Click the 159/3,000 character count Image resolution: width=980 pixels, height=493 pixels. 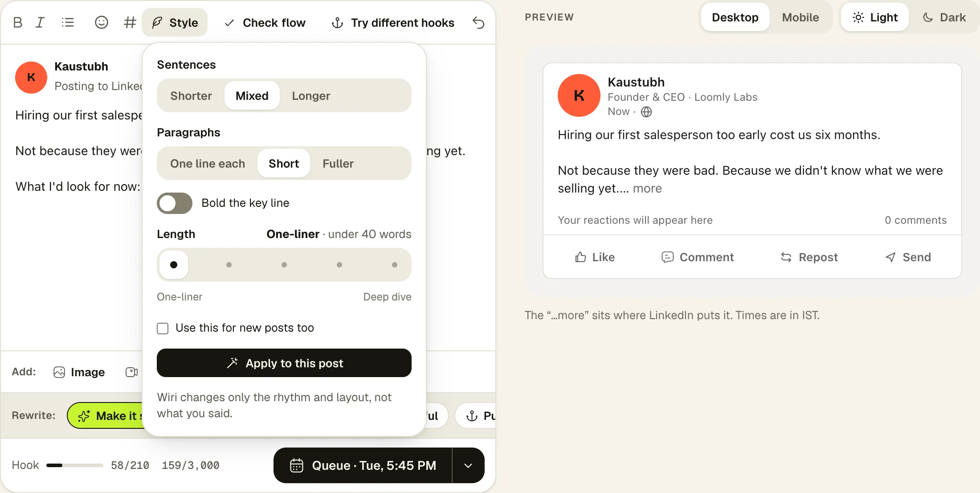tap(190, 465)
